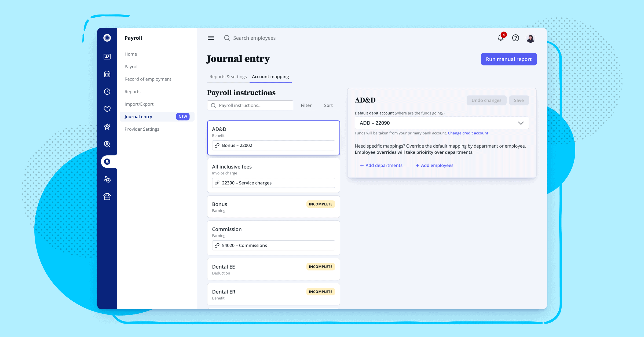Click the Journal entry sidebar icon
This screenshot has height=337, width=644.
(x=107, y=161)
